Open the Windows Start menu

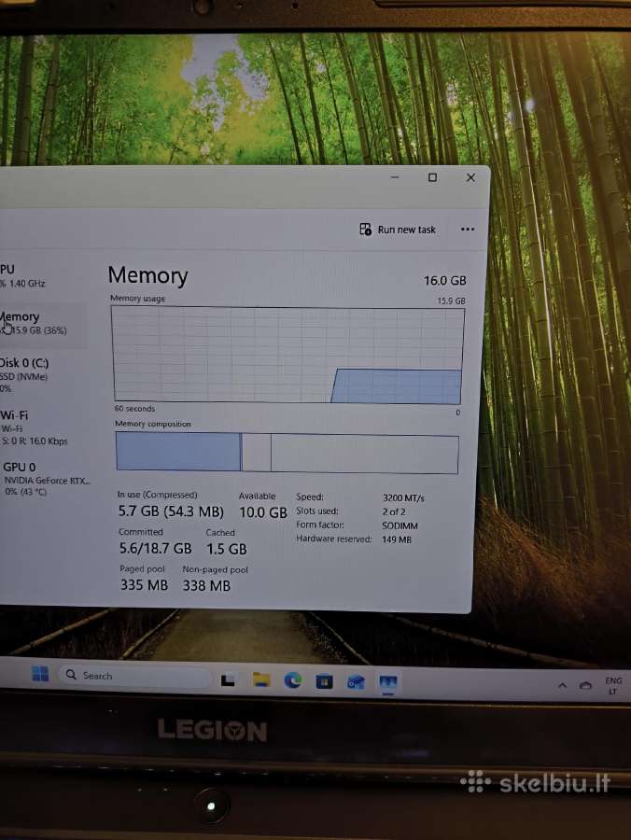click(x=40, y=673)
